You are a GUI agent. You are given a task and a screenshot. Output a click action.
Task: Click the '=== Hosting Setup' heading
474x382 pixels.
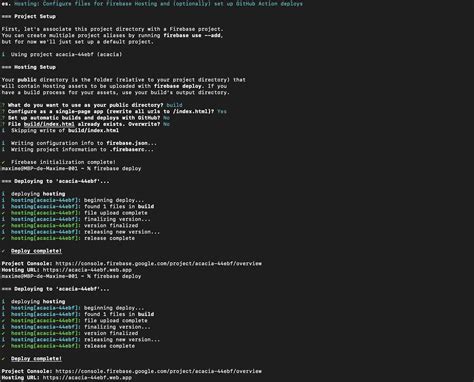click(x=29, y=67)
